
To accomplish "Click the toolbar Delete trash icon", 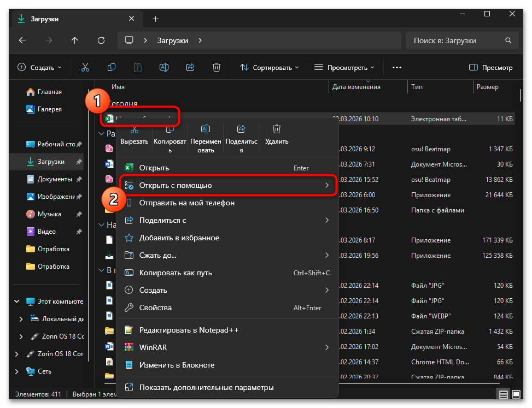I will point(217,67).
